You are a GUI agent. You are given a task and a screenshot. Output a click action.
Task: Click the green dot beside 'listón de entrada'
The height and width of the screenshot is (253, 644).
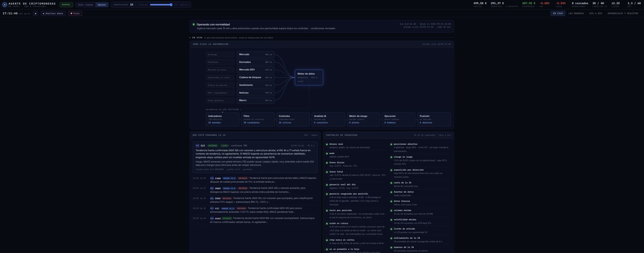point(391,229)
